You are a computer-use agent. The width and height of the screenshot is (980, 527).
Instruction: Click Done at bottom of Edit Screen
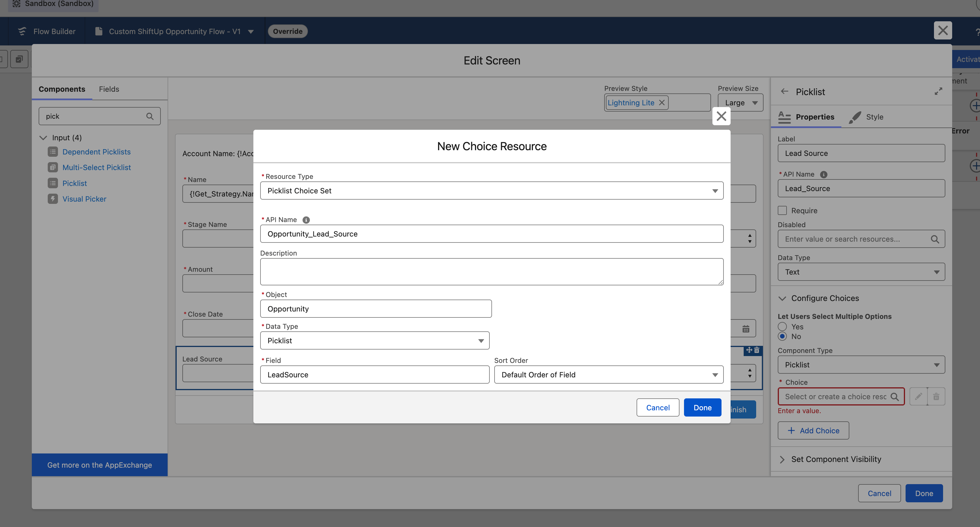924,493
